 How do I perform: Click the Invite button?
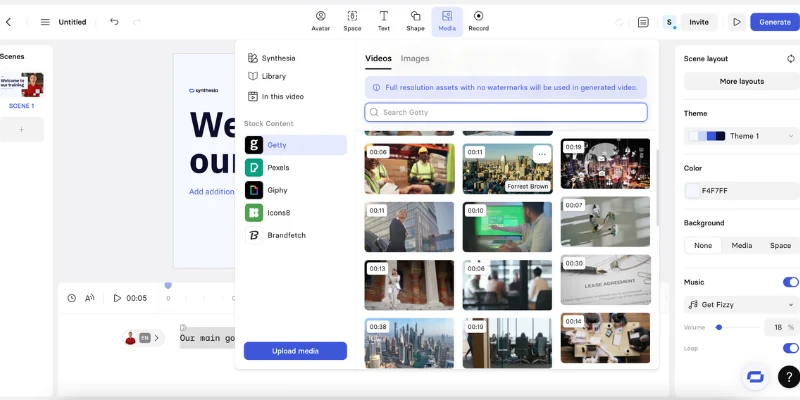698,22
